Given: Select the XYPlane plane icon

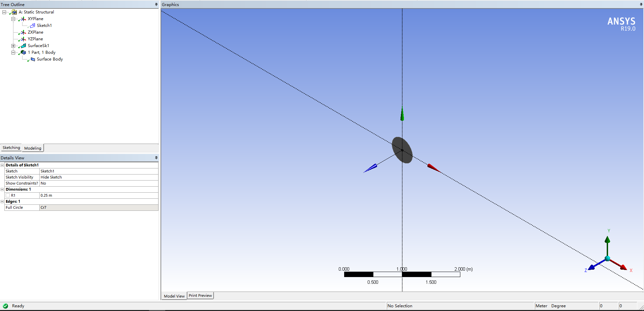Looking at the screenshot, I should pyautogui.click(x=23, y=19).
